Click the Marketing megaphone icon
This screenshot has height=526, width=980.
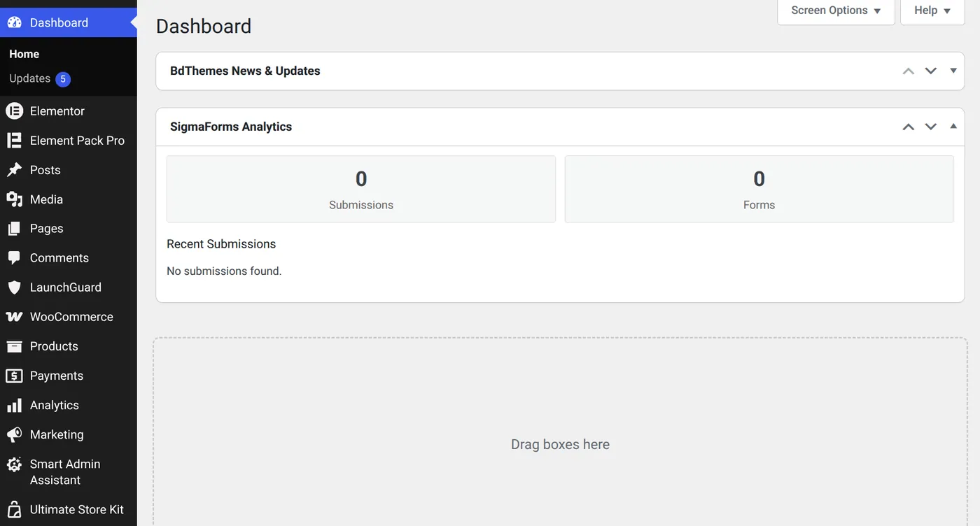coord(14,434)
